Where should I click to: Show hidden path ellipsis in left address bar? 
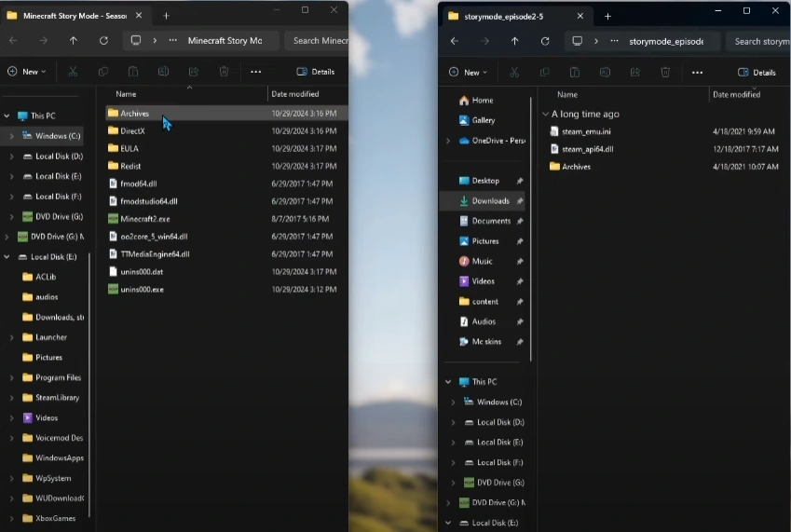[x=173, y=40]
